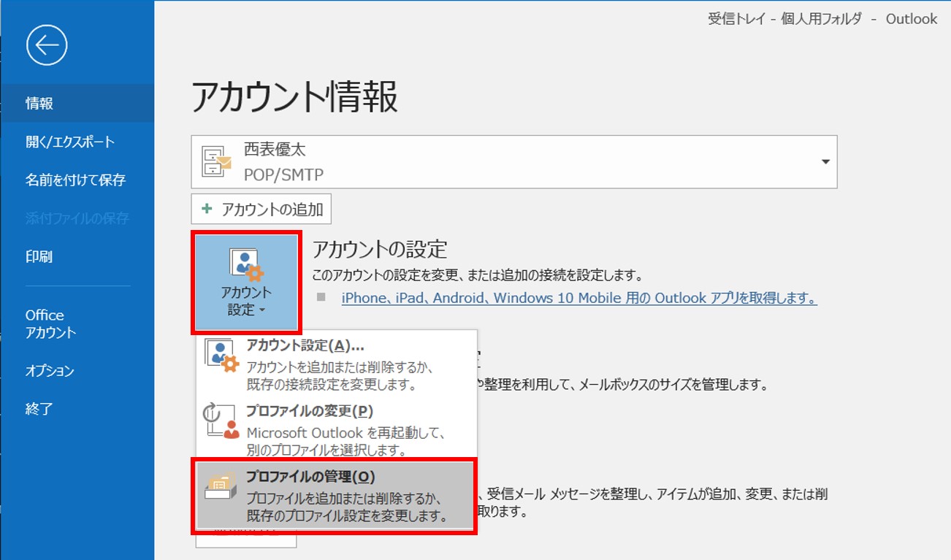Image resolution: width=951 pixels, height=560 pixels.
Task: Open the Outlook mobile app link
Action: 579,298
